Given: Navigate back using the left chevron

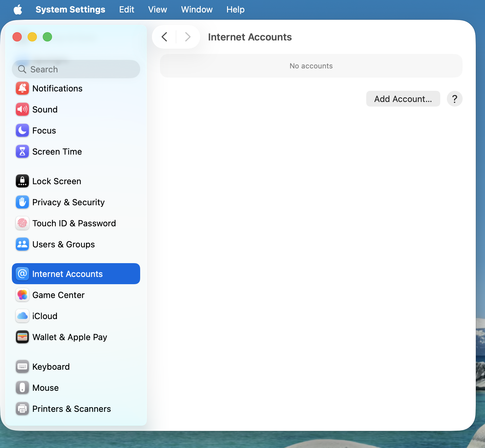Looking at the screenshot, I should [x=164, y=37].
